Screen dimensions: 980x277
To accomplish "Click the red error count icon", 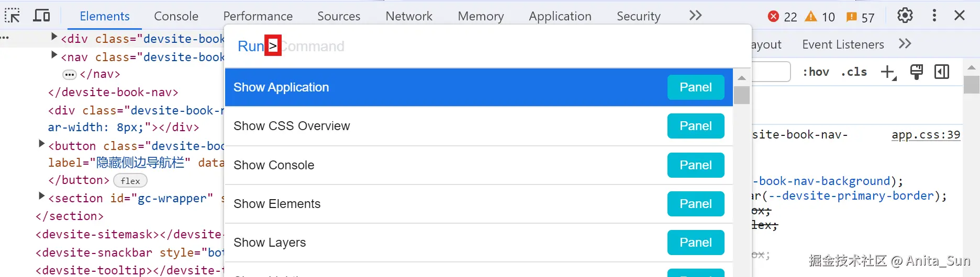I will [x=773, y=17].
